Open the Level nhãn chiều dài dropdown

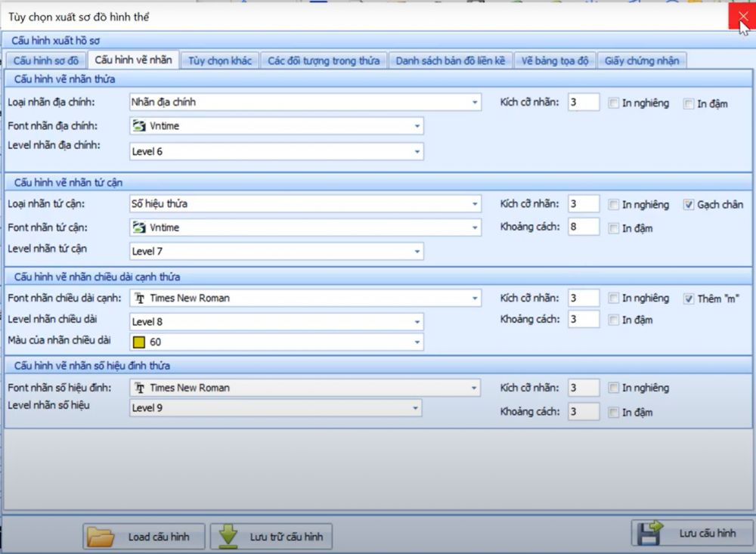tap(417, 323)
